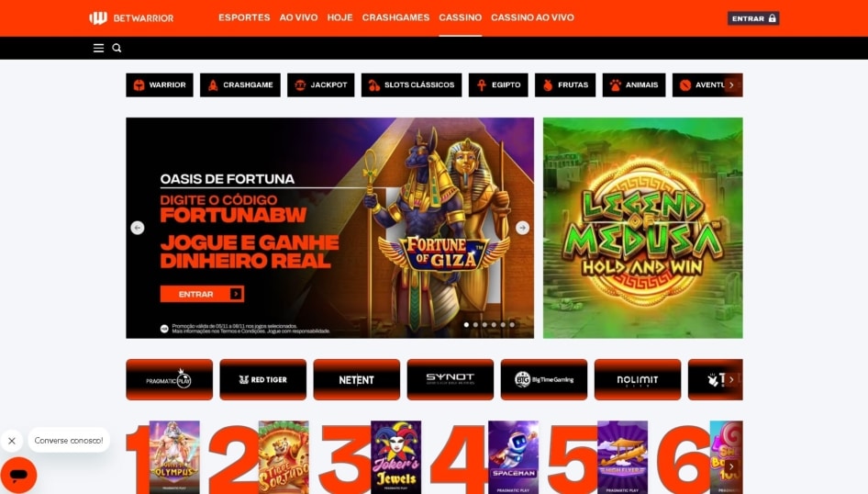Filter by Nolimit City provider
The height and width of the screenshot is (494, 868).
[638, 379]
